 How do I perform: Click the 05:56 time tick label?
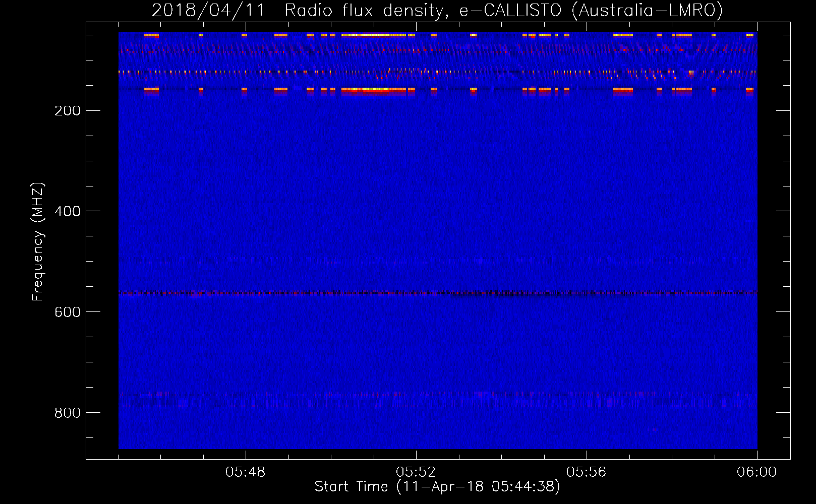587,472
